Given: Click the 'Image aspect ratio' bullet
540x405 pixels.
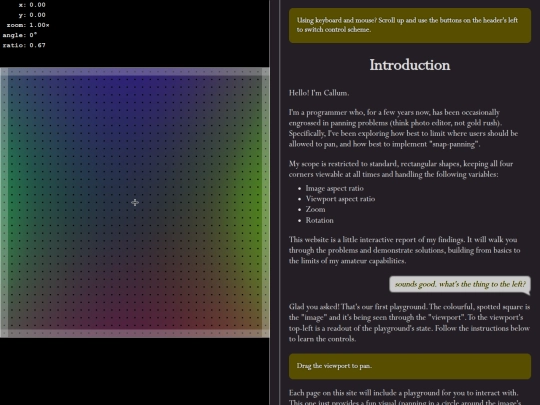Looking at the screenshot, I should (334, 188).
